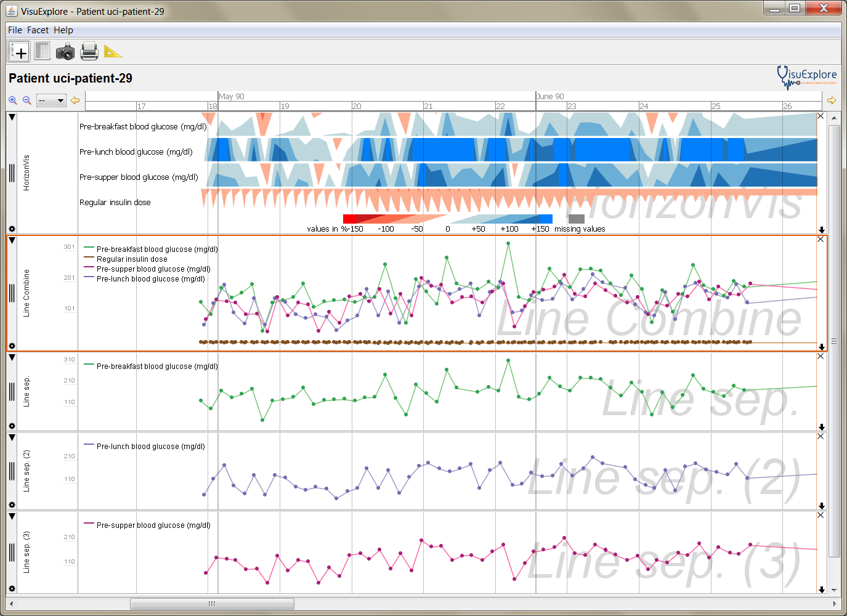Viewport: 847px width, 616px height.
Task: Take a screenshot with the camera icon
Action: pos(65,52)
